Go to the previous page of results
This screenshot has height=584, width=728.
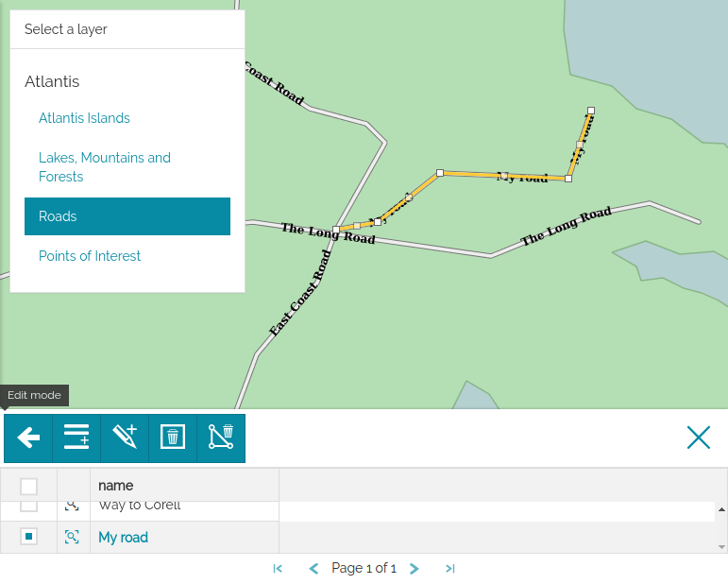pyautogui.click(x=313, y=568)
